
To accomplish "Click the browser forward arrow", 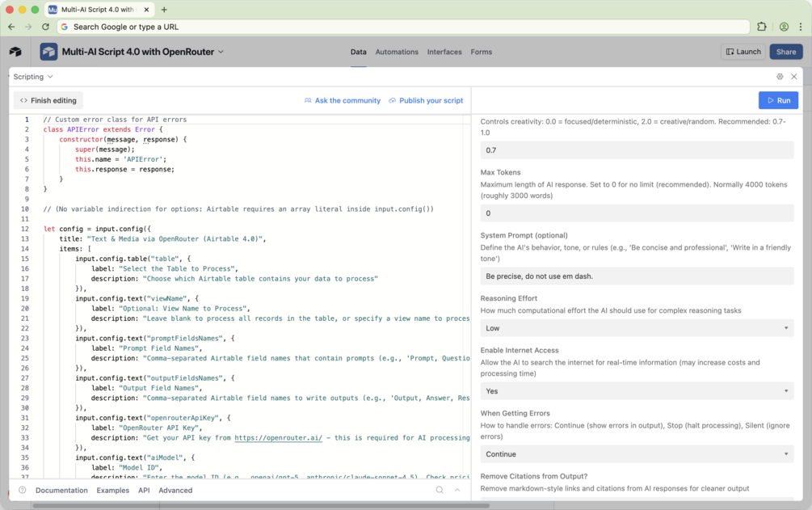I will point(28,27).
